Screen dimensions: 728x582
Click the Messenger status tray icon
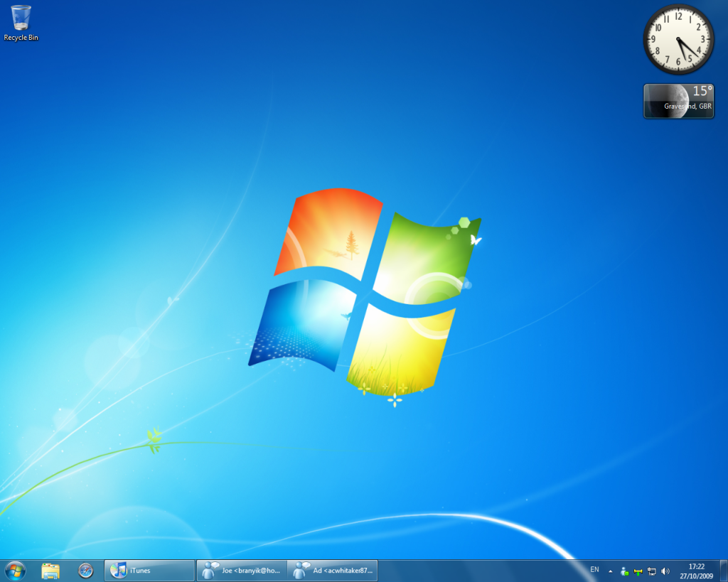click(624, 571)
